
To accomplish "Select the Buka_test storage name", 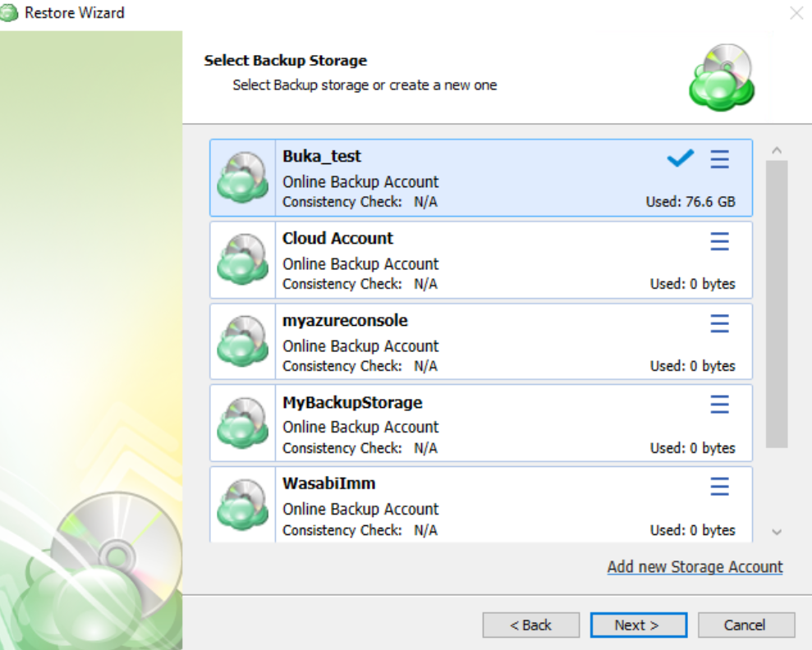I will tap(322, 156).
